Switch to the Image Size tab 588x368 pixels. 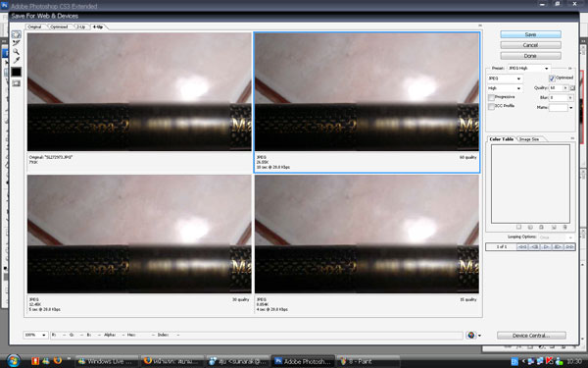pos(529,139)
